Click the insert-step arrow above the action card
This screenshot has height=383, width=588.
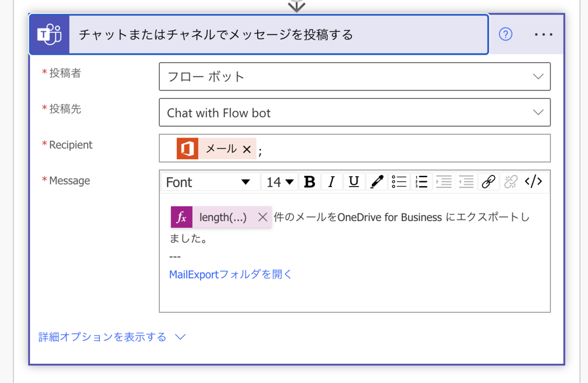[297, 6]
